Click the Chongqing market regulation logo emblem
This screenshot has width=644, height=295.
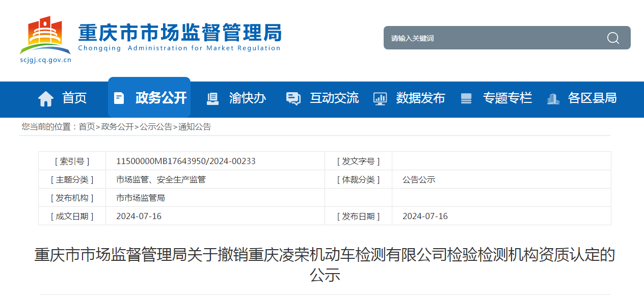coord(45,35)
